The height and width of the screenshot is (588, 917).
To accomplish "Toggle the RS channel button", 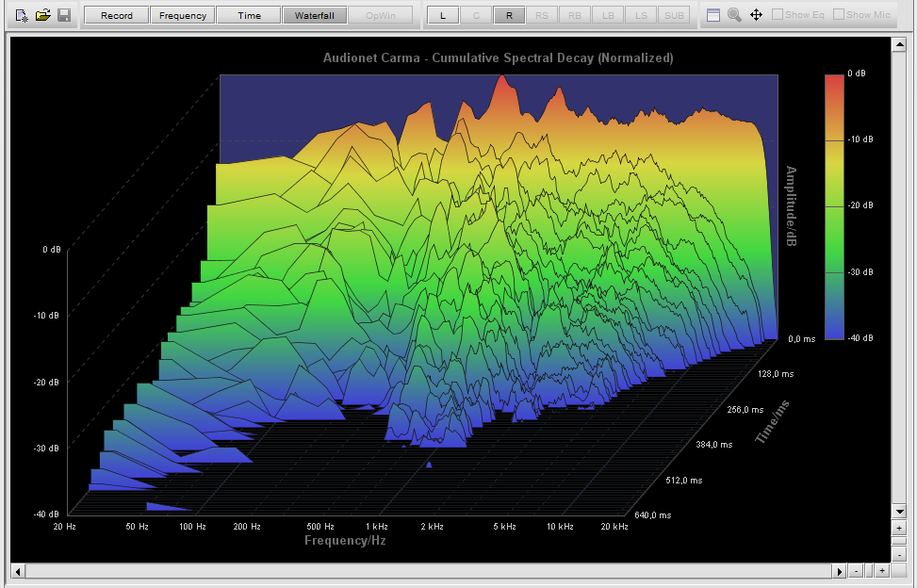I will click(x=542, y=15).
